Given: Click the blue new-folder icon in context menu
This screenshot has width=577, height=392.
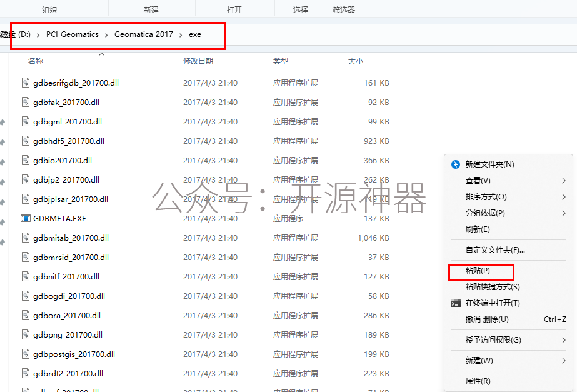Looking at the screenshot, I should [x=456, y=164].
